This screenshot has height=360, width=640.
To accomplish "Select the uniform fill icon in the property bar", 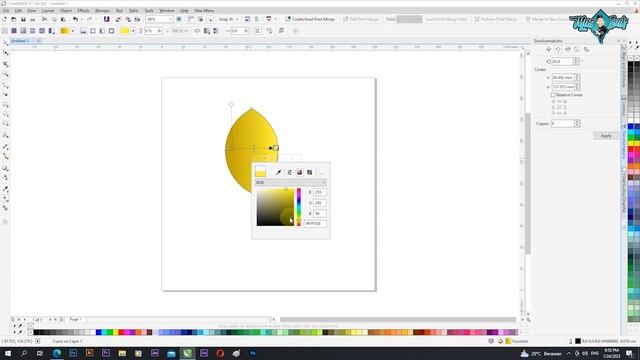I will (14, 31).
